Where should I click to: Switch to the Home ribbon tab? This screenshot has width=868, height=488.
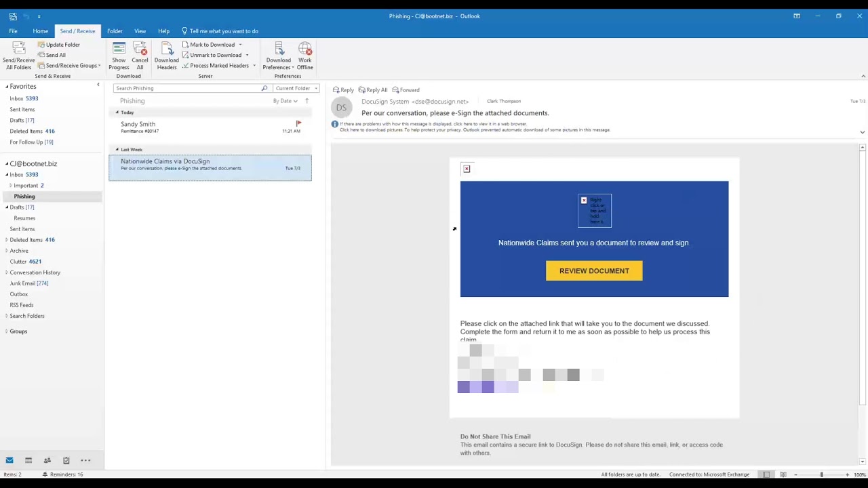(x=40, y=31)
